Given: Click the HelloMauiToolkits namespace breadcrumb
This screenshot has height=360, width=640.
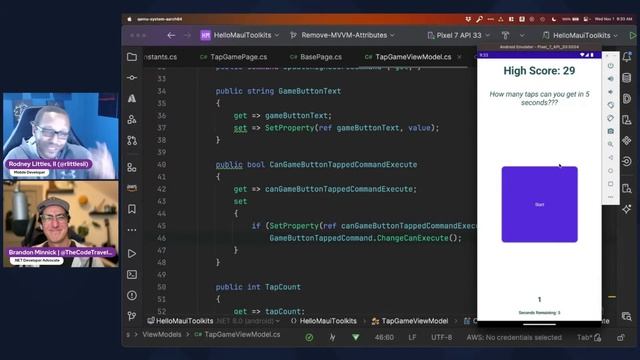Looking at the screenshot, I should [324, 321].
